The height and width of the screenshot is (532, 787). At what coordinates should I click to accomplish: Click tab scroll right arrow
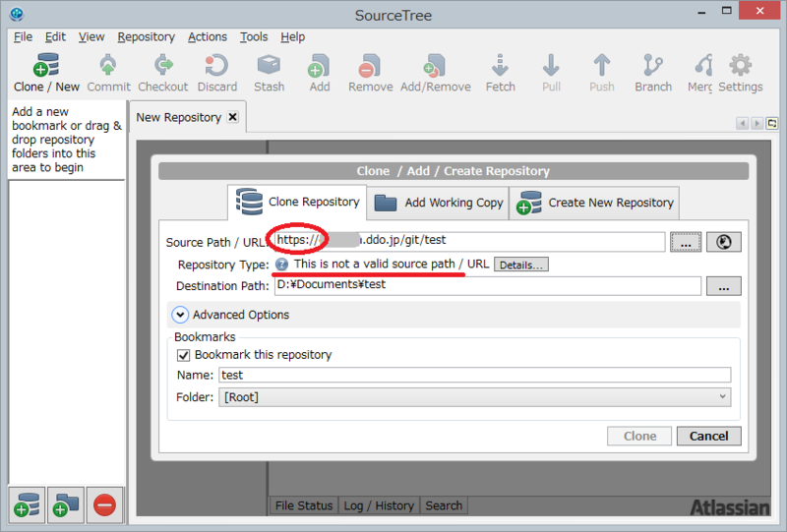coord(757,123)
